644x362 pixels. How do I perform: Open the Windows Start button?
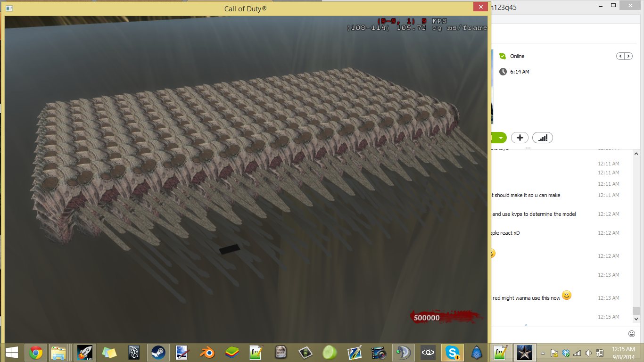tap(11, 352)
